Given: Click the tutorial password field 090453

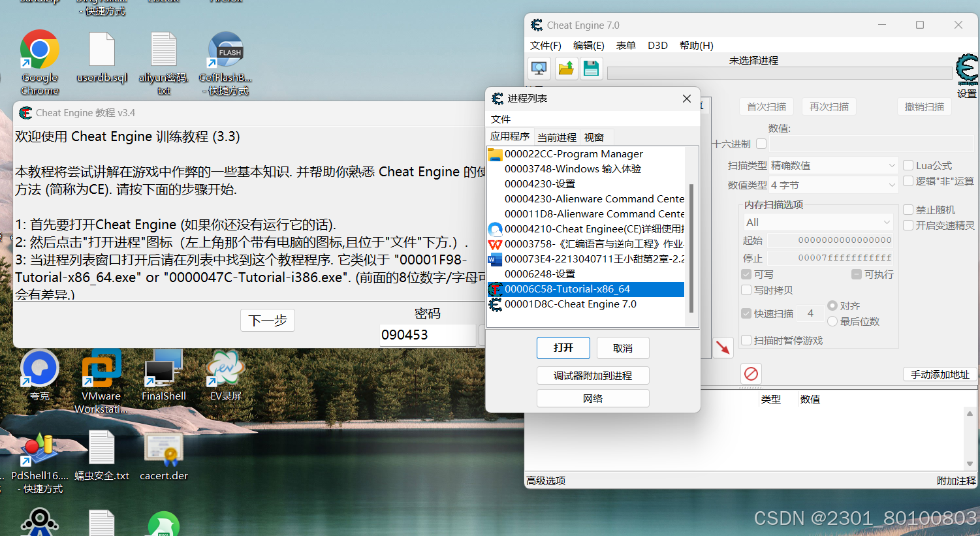Looking at the screenshot, I should coord(428,335).
